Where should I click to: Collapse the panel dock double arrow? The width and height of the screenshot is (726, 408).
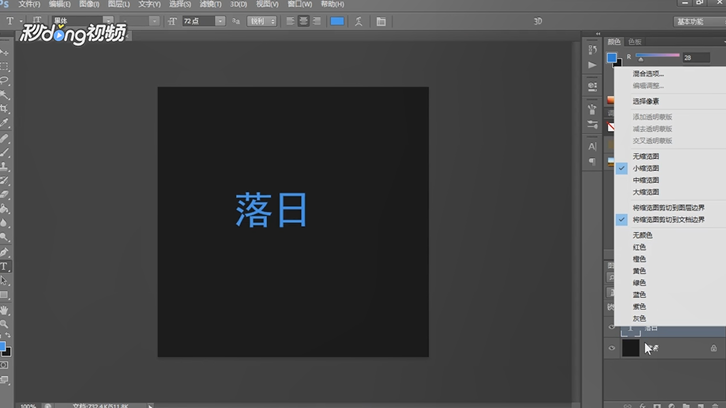(598, 34)
